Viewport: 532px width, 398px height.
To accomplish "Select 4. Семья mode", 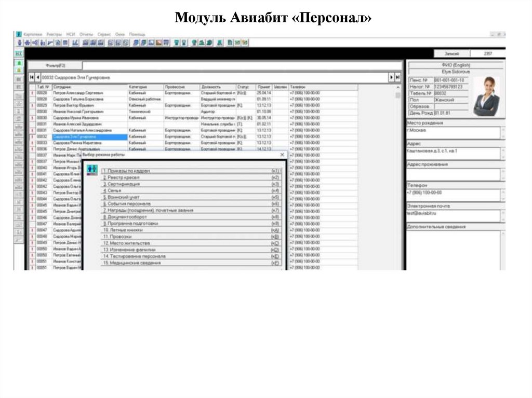I will 191,190.
